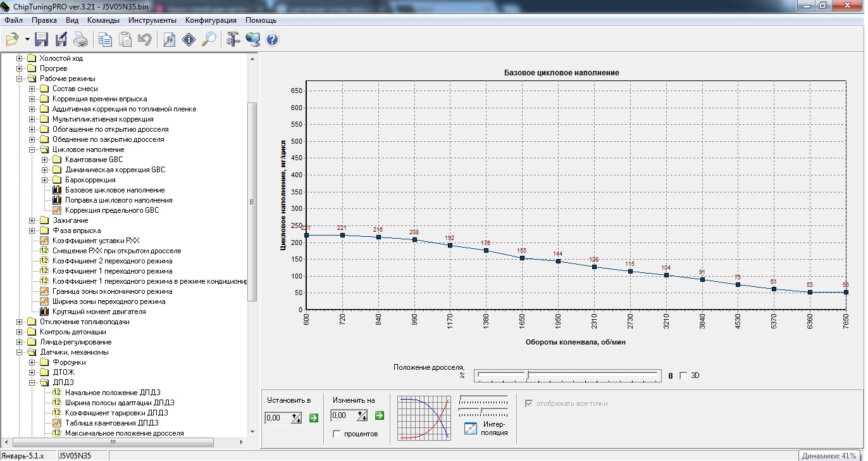The width and height of the screenshot is (868, 461).
Task: Apply the 'Установить в' value with its green arrow
Action: [313, 417]
